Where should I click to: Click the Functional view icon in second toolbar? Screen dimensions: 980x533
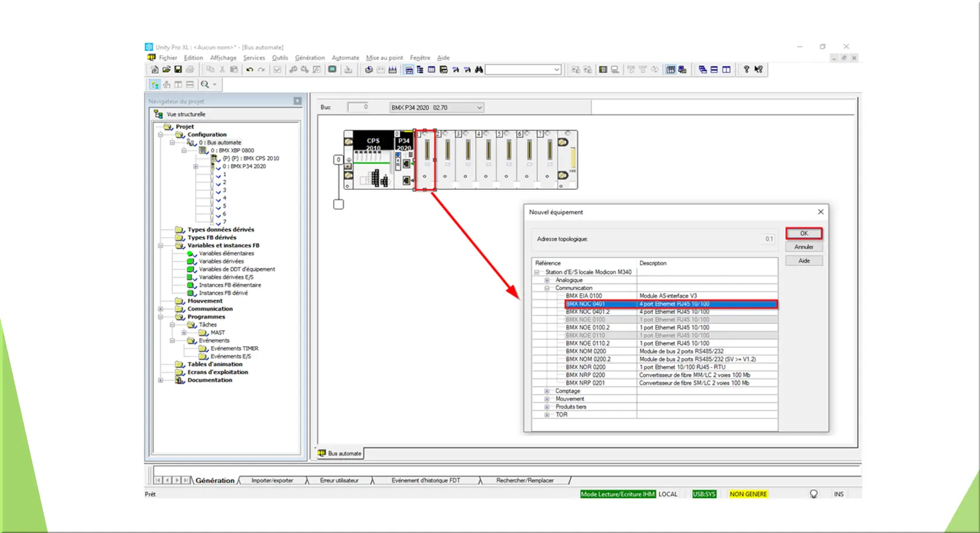click(x=167, y=85)
